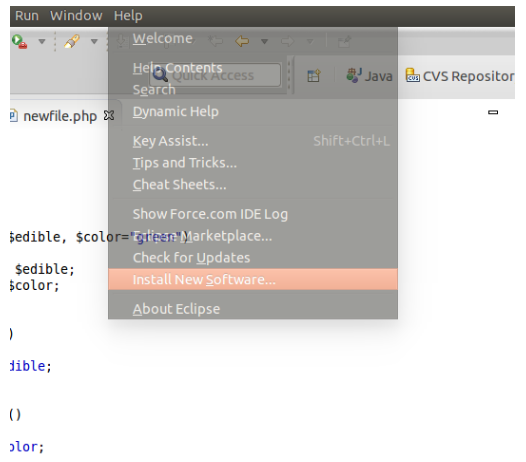Open Eclipse Marketplace... entry

point(253,236)
